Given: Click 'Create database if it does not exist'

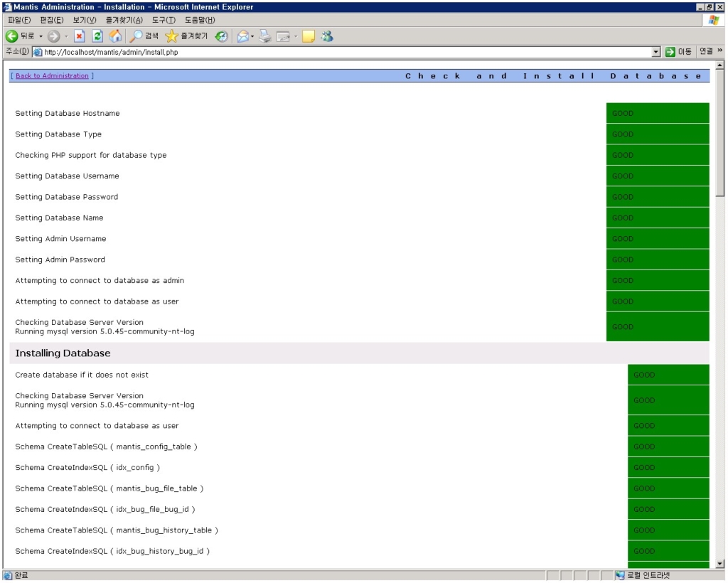Looking at the screenshot, I should pos(82,375).
